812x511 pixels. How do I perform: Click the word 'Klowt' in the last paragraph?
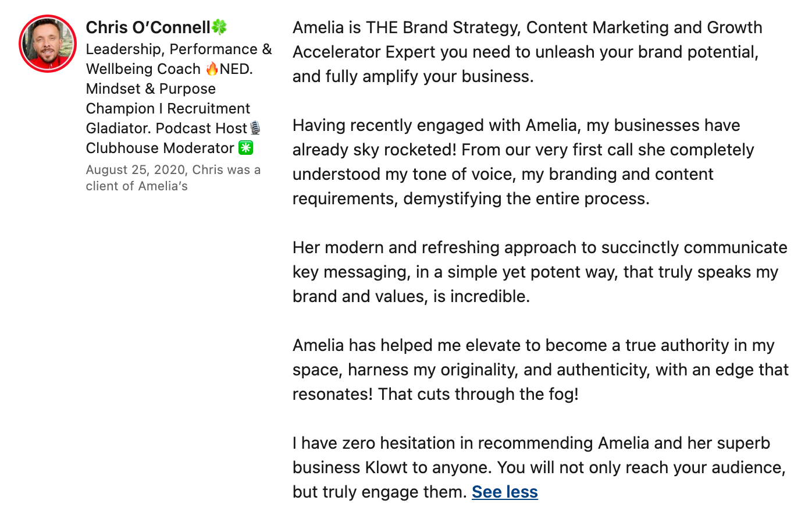click(x=386, y=467)
